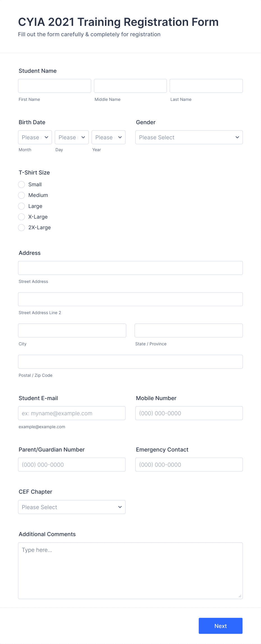The width and height of the screenshot is (261, 644).
Task: Select the Small t-shirt size option
Action: (21, 184)
